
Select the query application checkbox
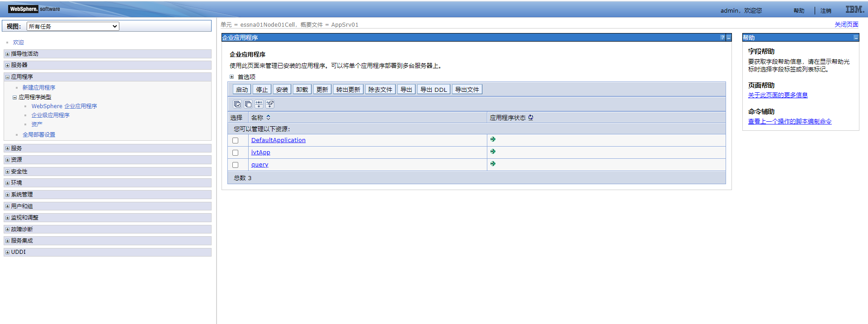point(235,165)
